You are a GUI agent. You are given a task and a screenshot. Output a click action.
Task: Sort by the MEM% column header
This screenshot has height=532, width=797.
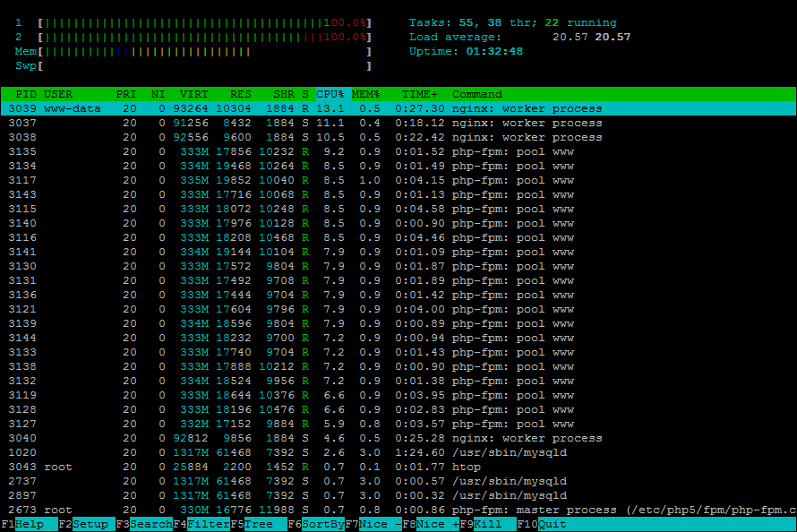pos(366,95)
